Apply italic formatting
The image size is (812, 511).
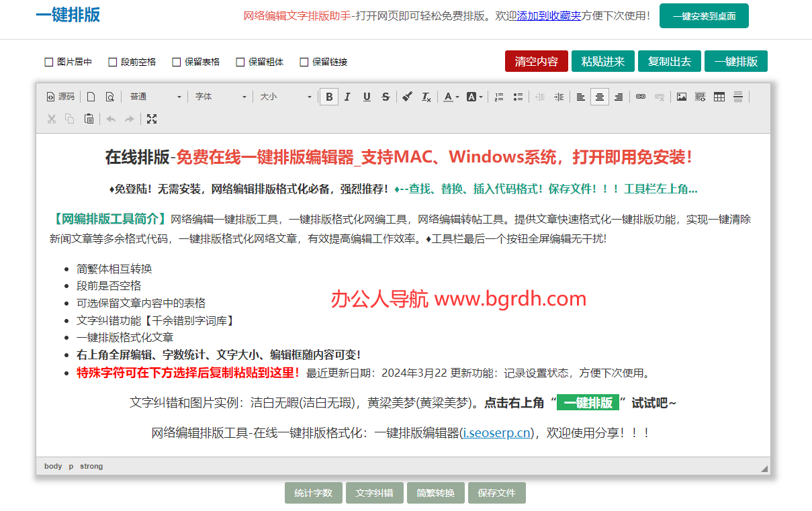347,97
